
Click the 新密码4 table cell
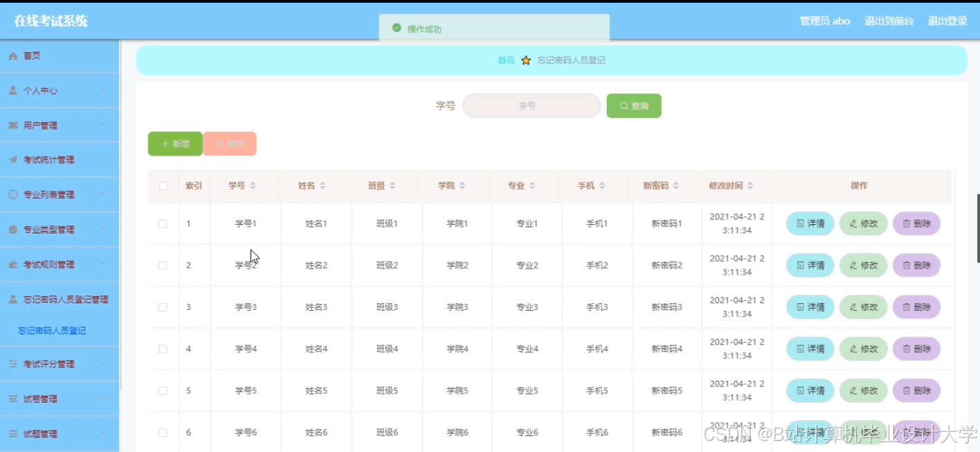[x=667, y=349]
